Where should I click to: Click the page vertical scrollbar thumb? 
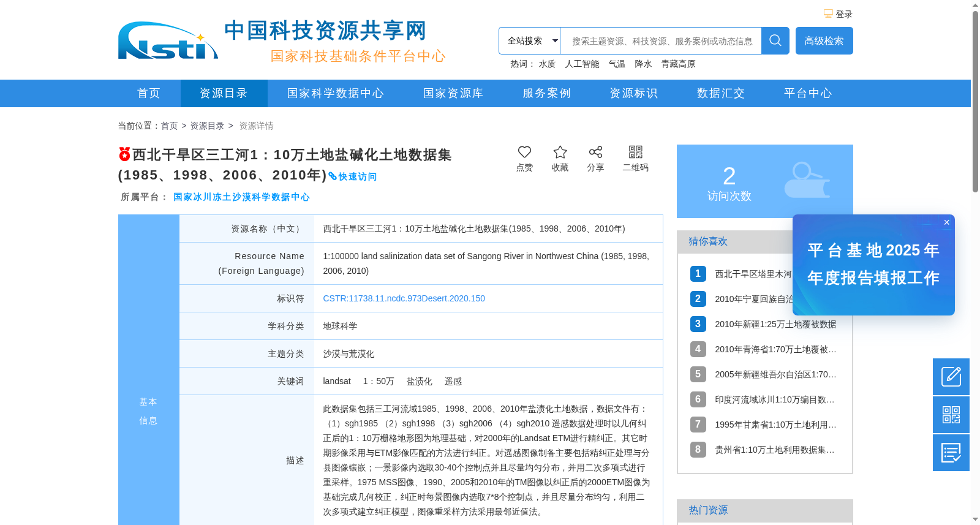pos(975,101)
